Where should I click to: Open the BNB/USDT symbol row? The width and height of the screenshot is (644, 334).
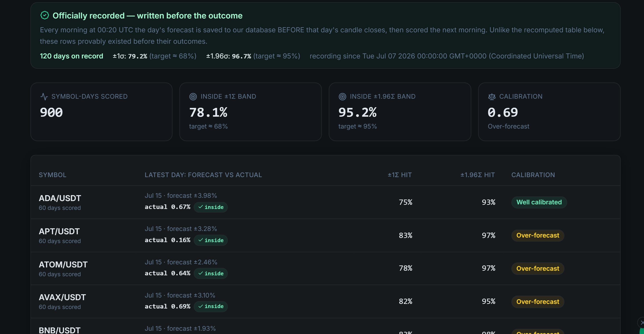(x=326, y=326)
